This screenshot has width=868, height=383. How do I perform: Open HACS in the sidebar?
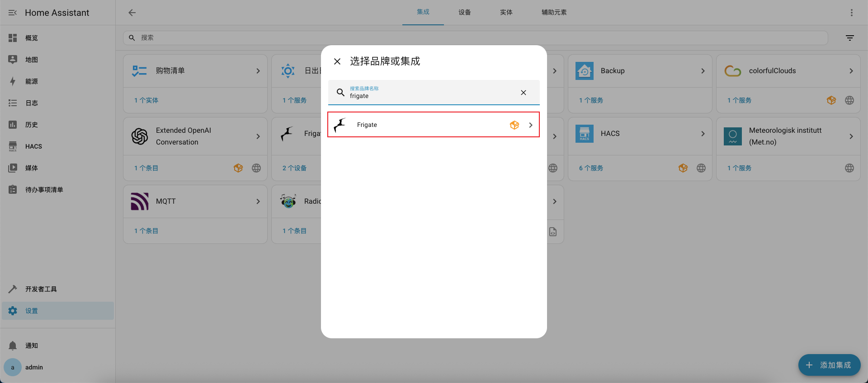pos(33,146)
